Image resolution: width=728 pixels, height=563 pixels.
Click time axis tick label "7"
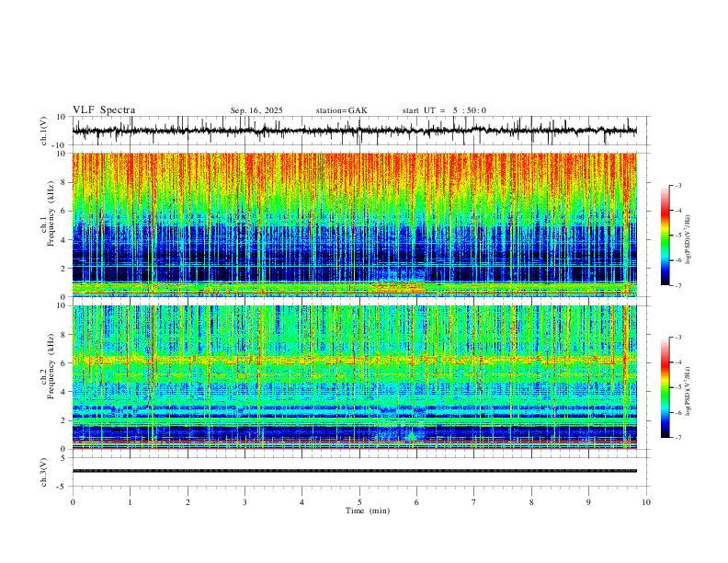coord(474,502)
